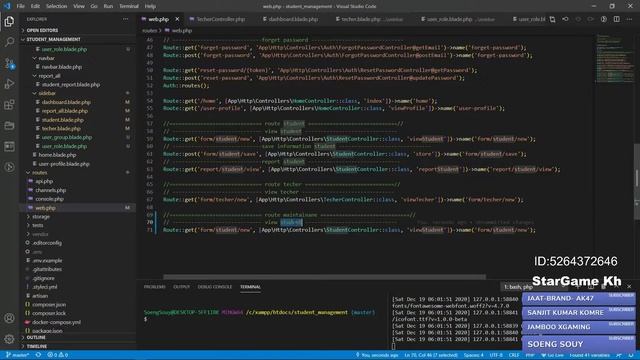This screenshot has height=360, width=640.
Task: Open composer.json in explorer
Action: click(49, 304)
